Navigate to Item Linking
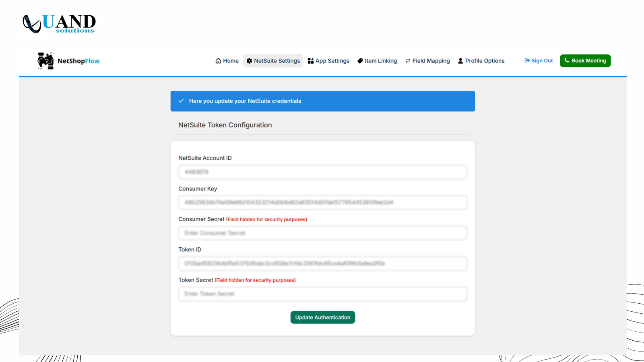 (377, 61)
